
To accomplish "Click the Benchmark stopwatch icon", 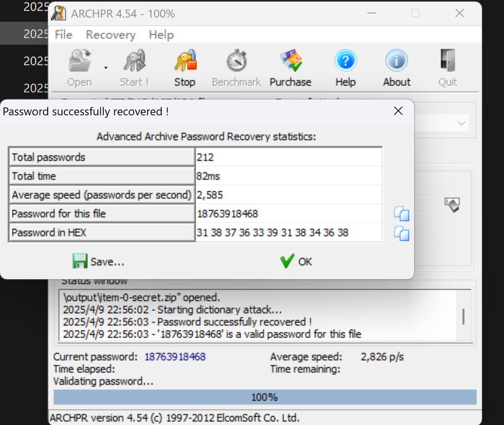I will (237, 61).
